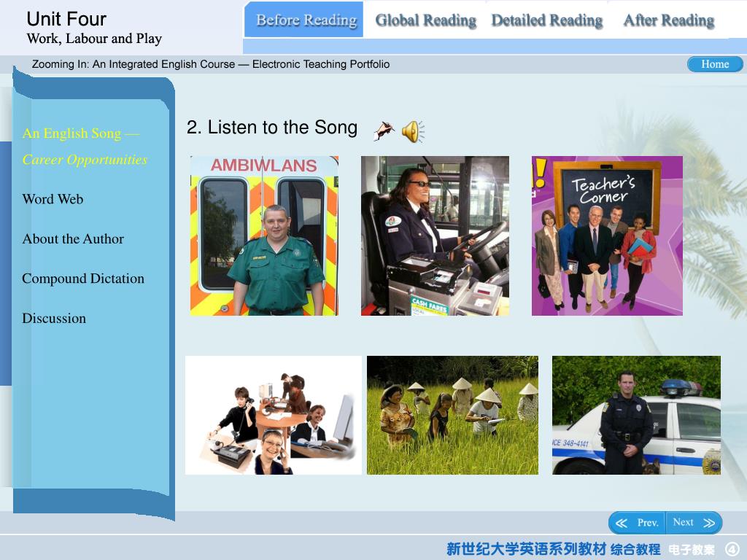Click the police officer photo
This screenshot has width=747, height=560.
636,415
